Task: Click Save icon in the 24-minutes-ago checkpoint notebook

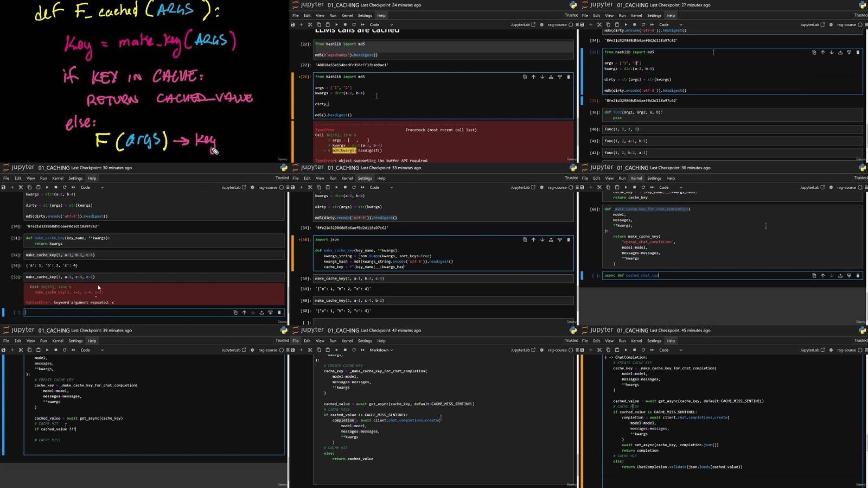Action: [293, 24]
